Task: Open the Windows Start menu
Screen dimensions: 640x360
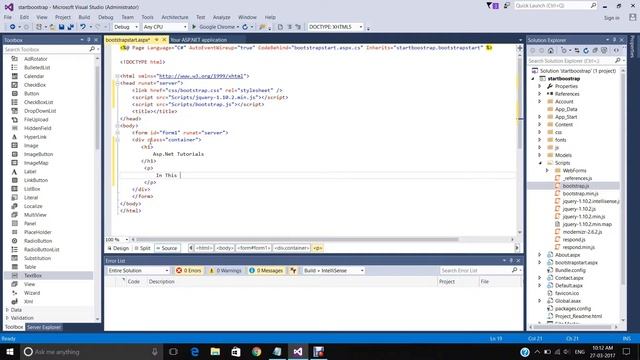Action: point(10,351)
